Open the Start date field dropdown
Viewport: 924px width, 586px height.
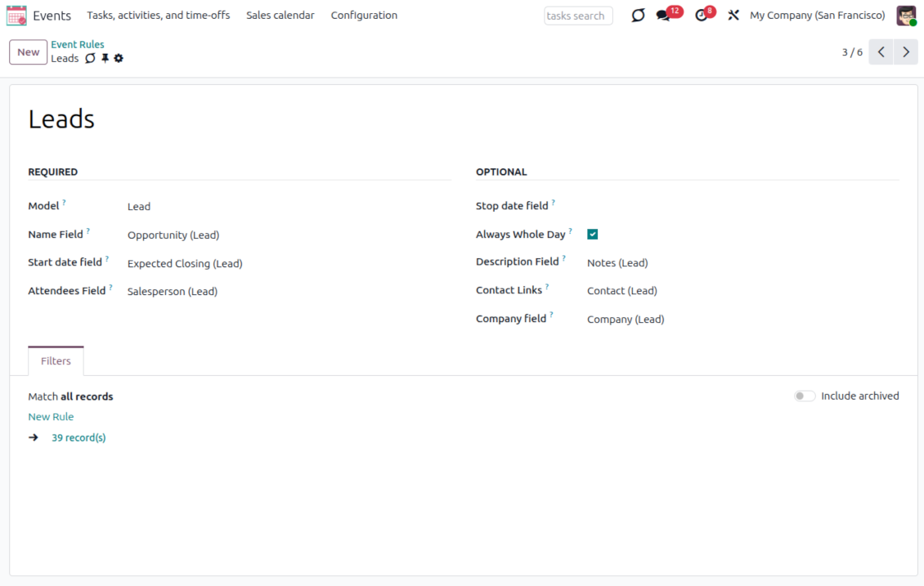[x=286, y=264]
